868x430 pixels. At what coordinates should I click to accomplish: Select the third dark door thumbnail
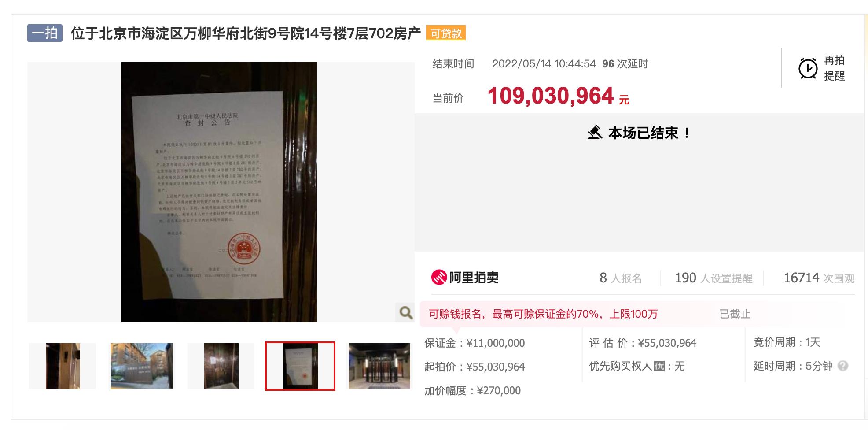(x=221, y=366)
